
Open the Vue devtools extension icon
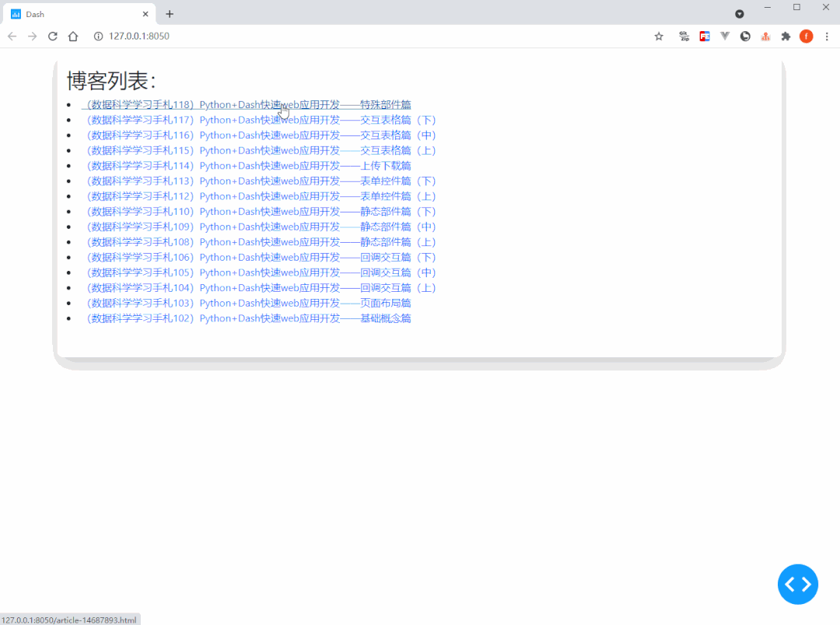(x=725, y=37)
